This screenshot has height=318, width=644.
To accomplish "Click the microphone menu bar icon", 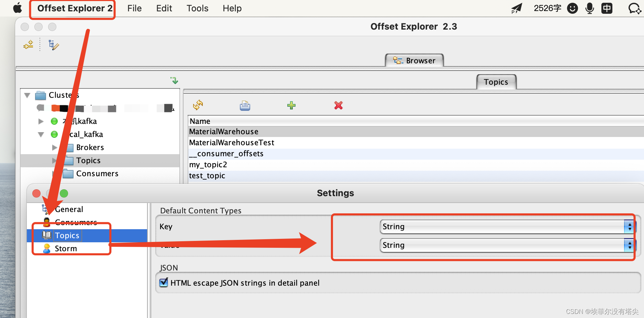I will tap(590, 8).
